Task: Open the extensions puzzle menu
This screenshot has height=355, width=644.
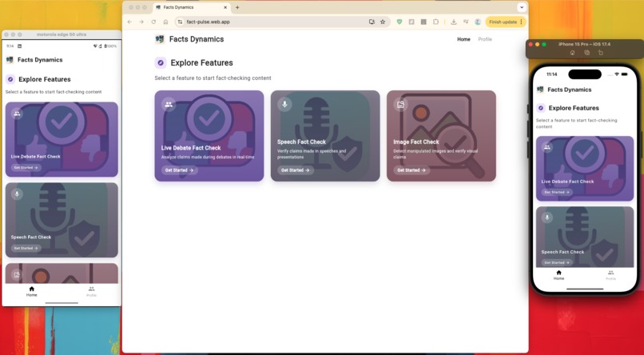Action: click(x=435, y=22)
